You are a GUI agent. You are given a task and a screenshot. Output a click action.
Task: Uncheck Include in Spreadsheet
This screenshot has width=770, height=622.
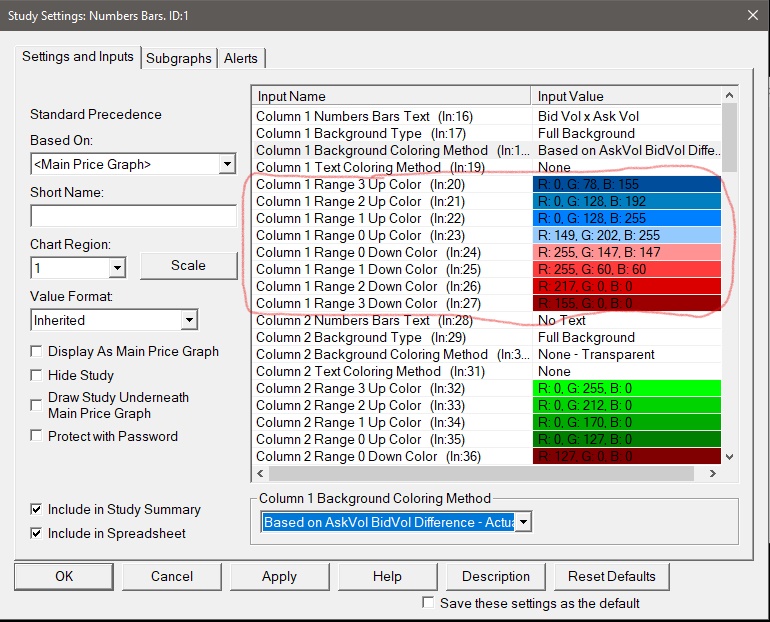(x=37, y=534)
